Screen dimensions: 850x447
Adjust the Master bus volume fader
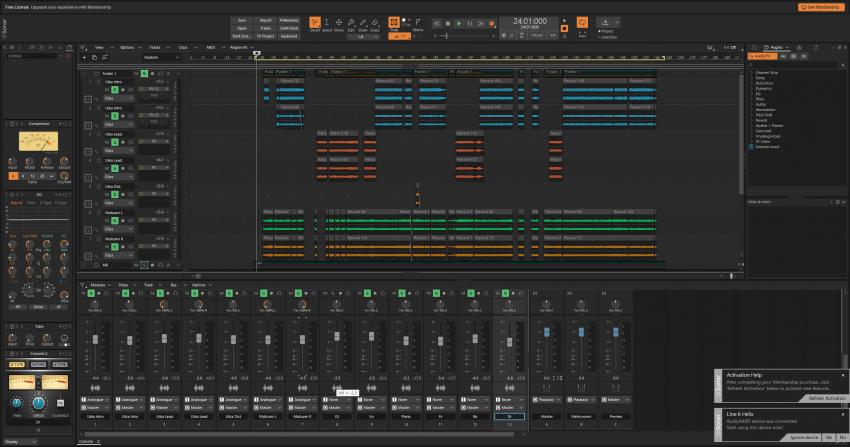click(x=546, y=331)
